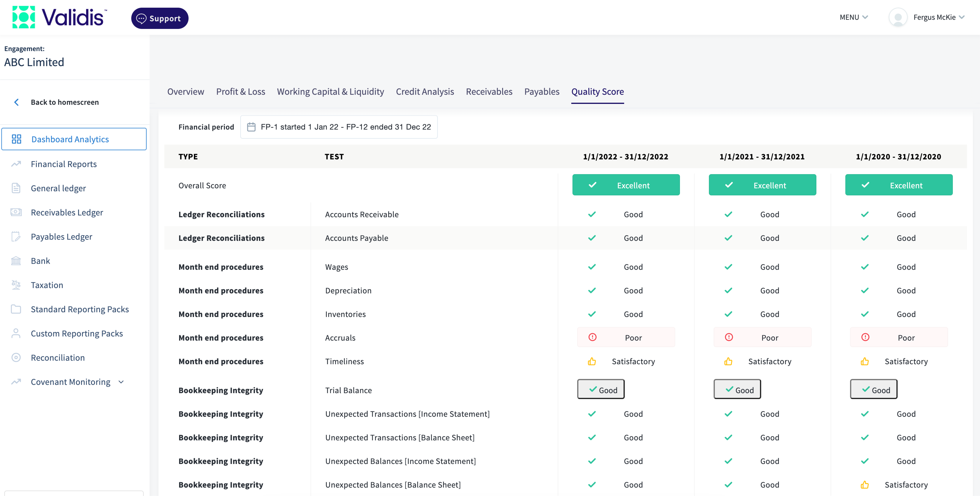The height and width of the screenshot is (496, 980).
Task: Click the Bank building icon
Action: click(x=16, y=261)
